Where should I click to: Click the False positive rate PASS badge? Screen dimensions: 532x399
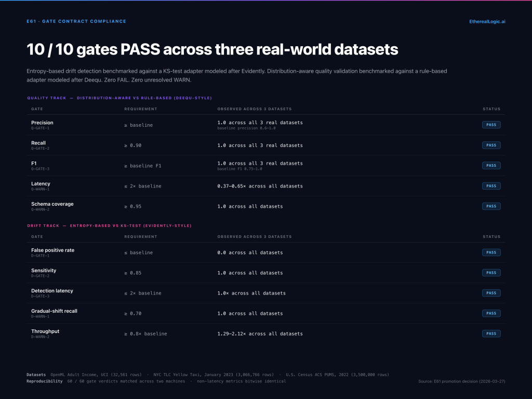coord(491,252)
